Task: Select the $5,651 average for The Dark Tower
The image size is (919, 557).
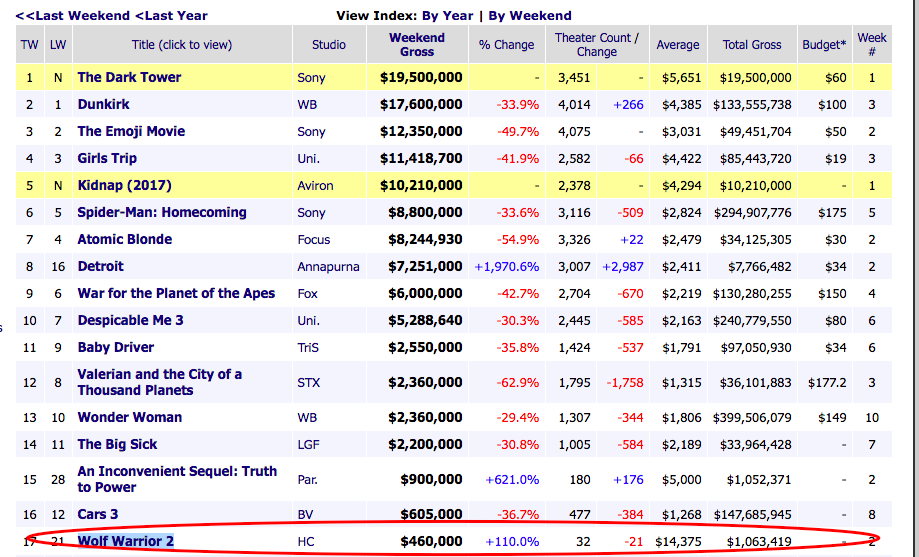Action: pos(682,78)
